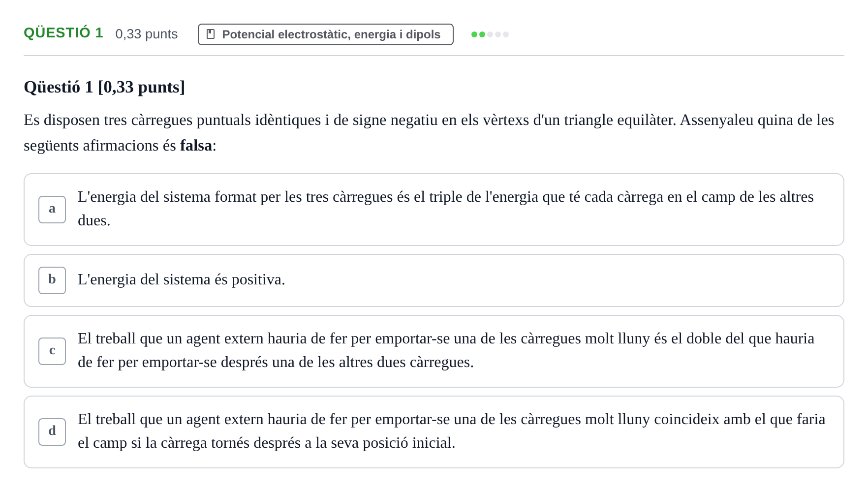Click the 'QÜESTIÓ 1' header label

(x=63, y=33)
